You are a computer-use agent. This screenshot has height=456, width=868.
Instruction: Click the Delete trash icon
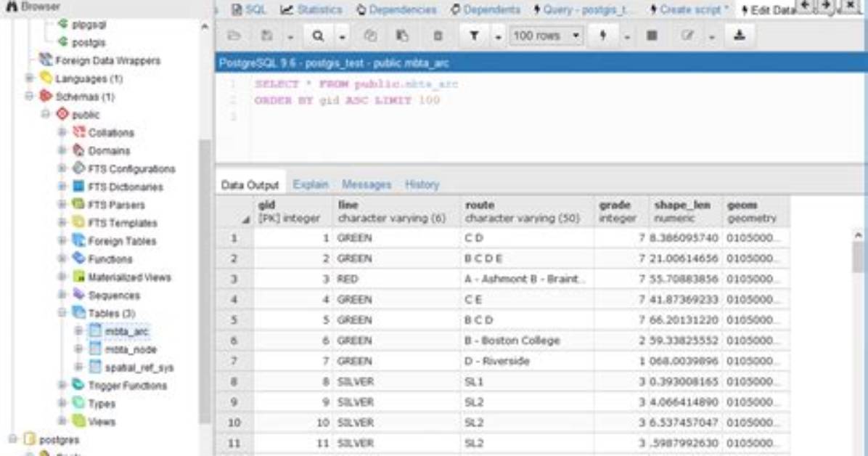pos(438,36)
